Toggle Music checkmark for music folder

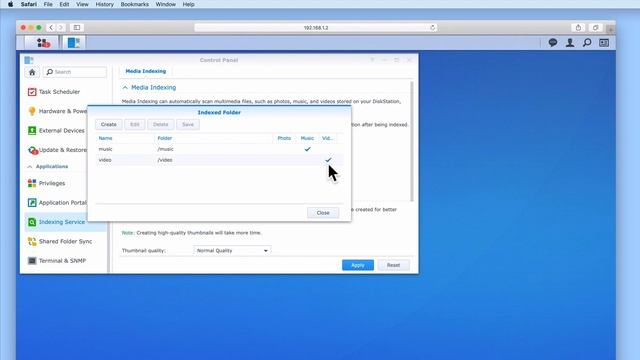tap(307, 149)
